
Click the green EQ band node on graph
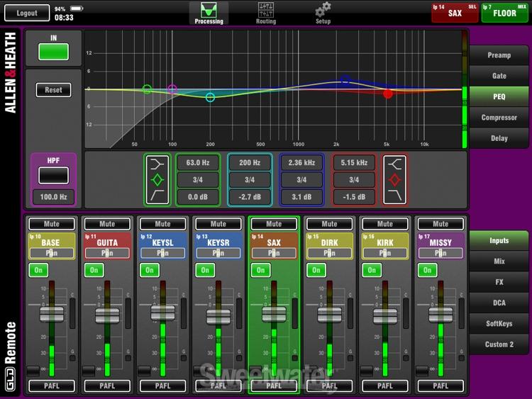(147, 89)
